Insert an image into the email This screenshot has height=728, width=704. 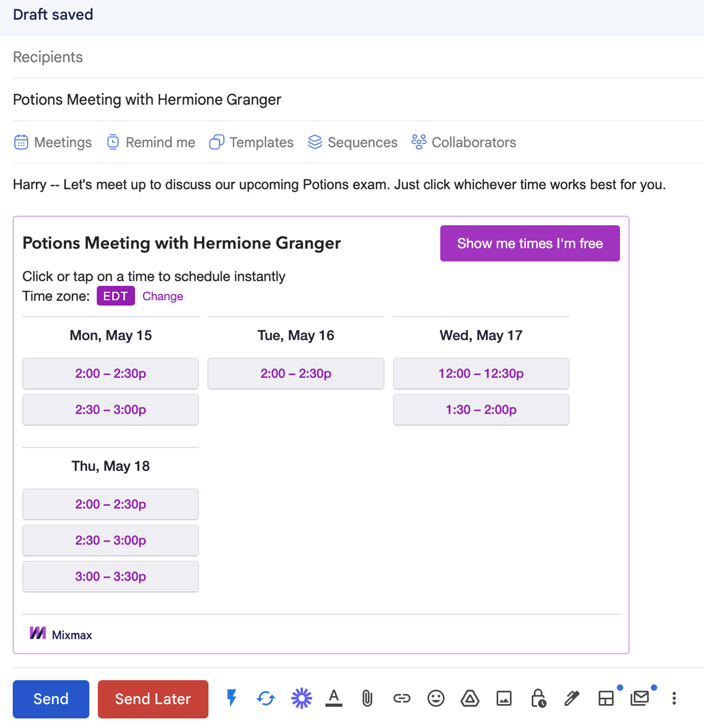504,699
